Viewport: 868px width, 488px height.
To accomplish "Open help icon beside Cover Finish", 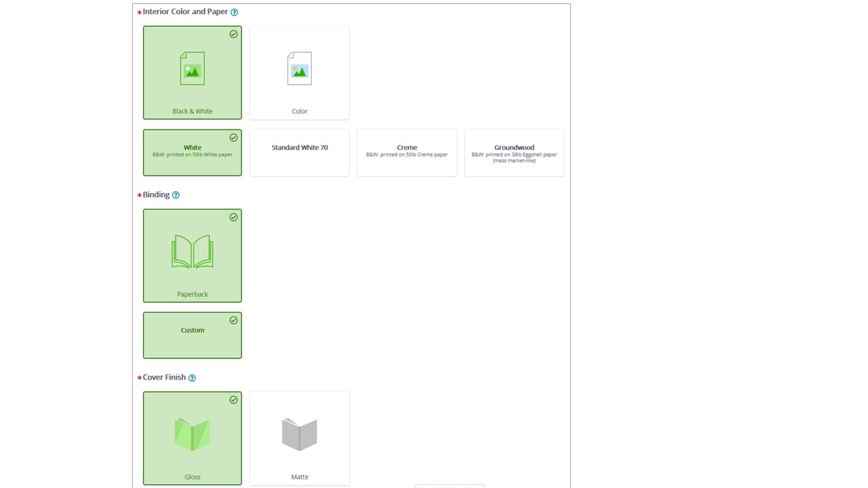I will pos(192,378).
